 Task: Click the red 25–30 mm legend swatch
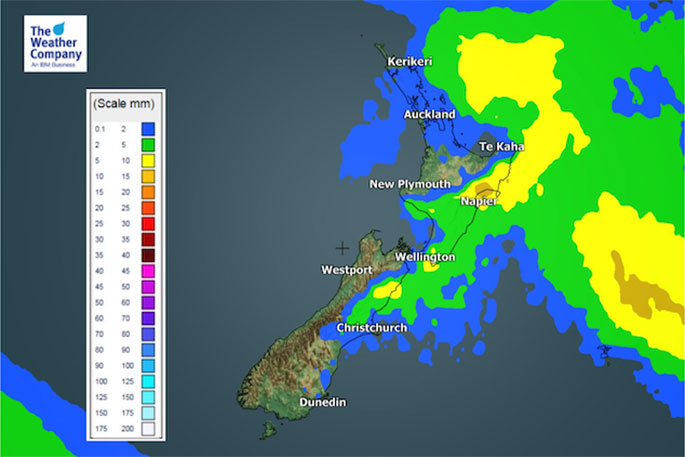[x=147, y=224]
